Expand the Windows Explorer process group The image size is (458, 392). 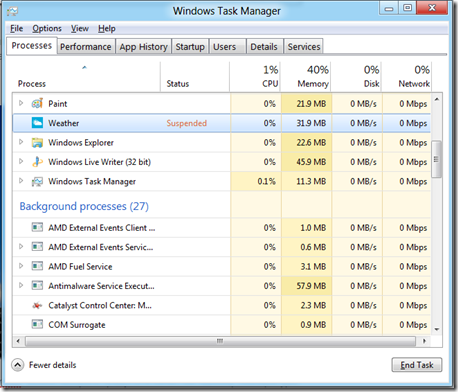point(21,142)
